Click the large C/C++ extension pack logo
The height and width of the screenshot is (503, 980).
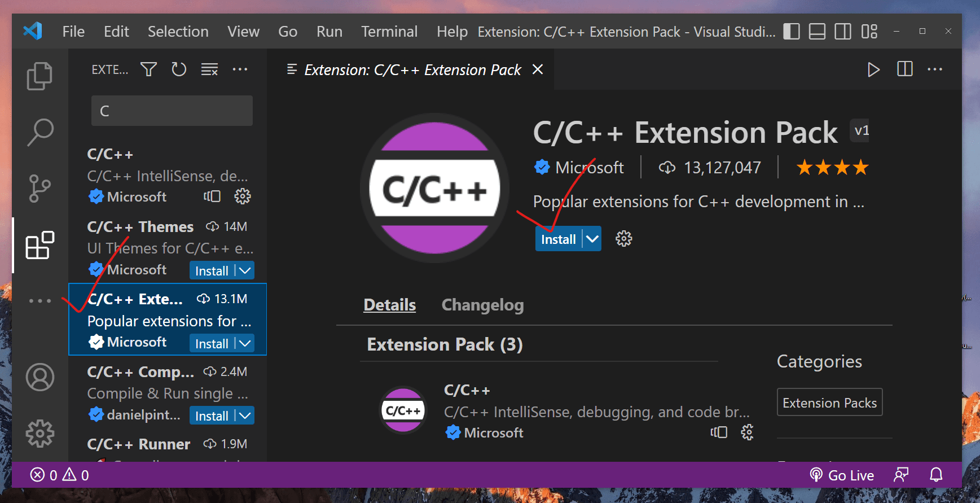click(434, 188)
